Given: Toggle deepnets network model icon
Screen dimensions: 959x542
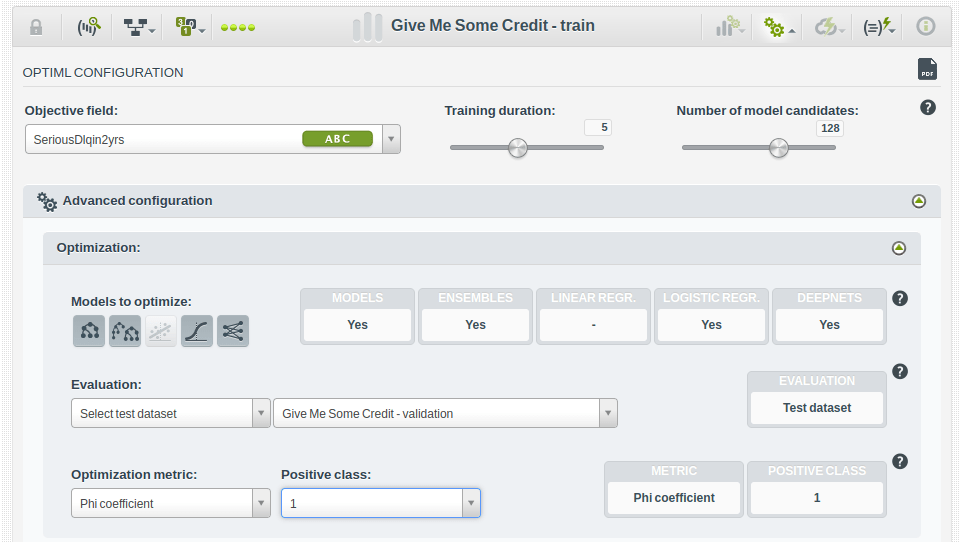Looking at the screenshot, I should (x=233, y=331).
